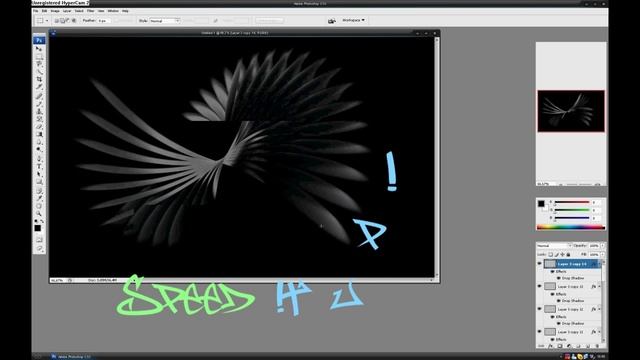Collapse effects arrow on Layer 3 copy 11

(599, 332)
